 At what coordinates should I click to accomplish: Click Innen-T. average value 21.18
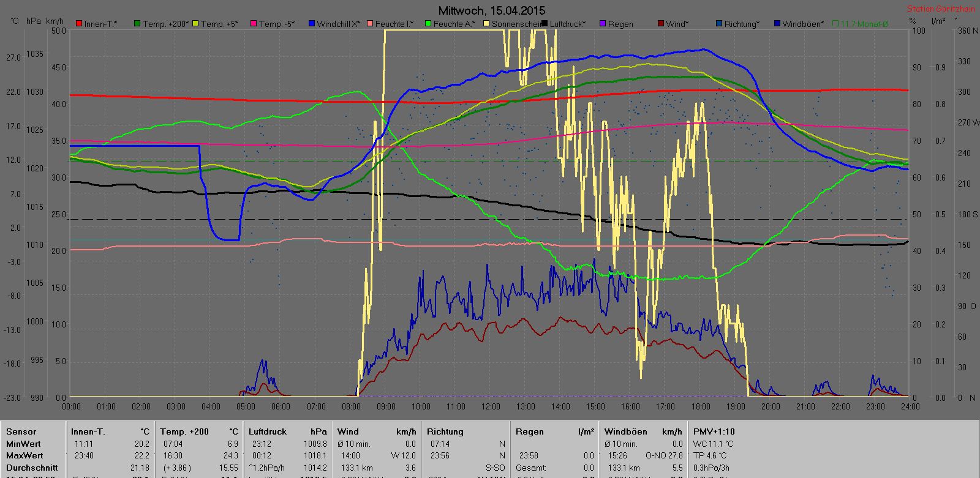click(x=140, y=468)
